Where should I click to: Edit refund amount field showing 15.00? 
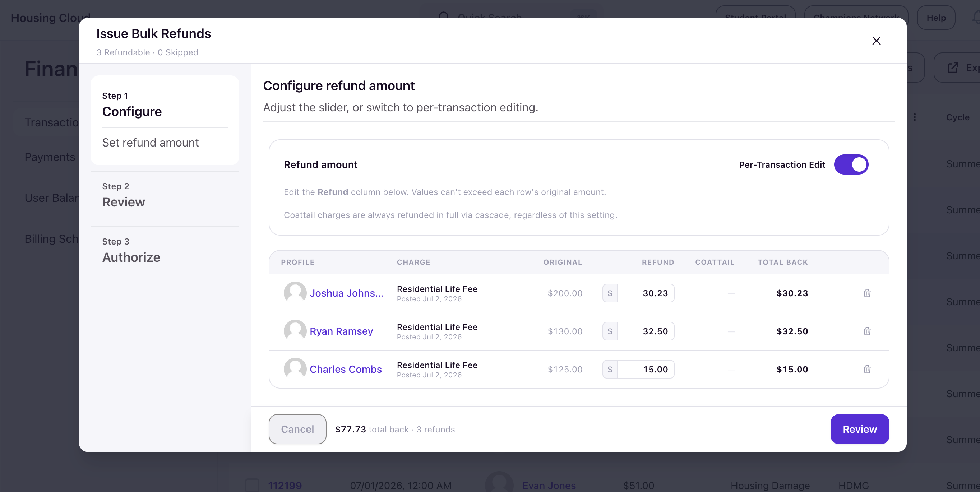coord(646,369)
